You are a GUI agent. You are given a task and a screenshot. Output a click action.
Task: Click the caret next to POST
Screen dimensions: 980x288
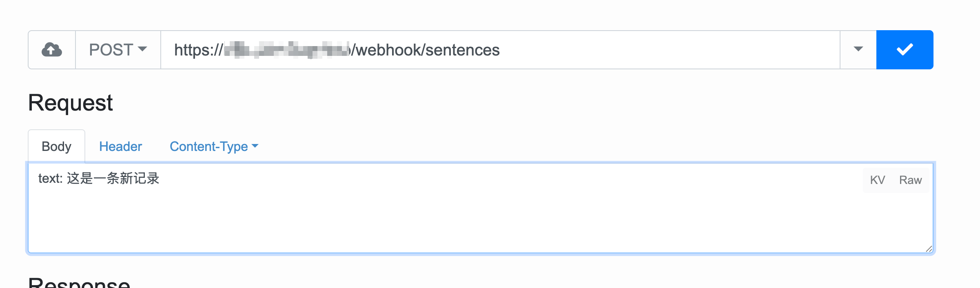(142, 49)
